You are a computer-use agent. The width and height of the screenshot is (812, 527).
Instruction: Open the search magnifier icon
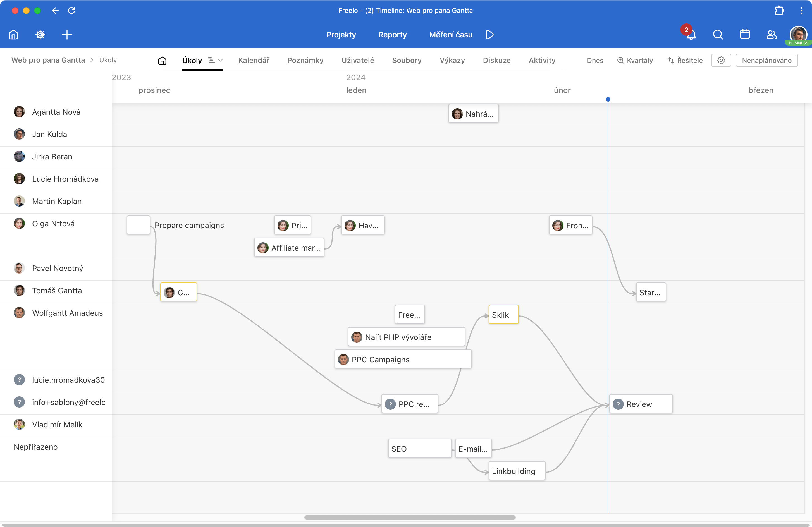pos(718,35)
